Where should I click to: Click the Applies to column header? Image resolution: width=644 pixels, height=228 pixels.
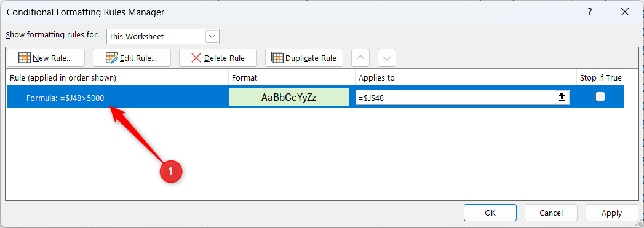tap(466, 77)
